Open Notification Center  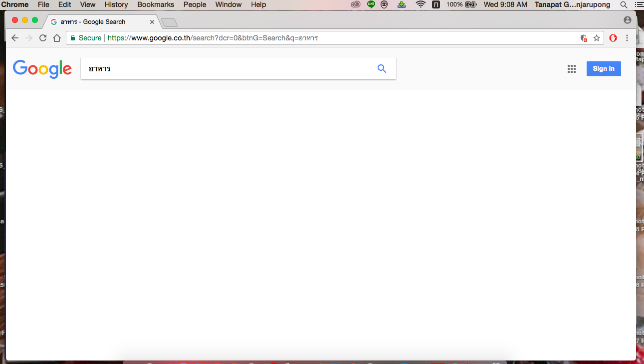pos(639,4)
